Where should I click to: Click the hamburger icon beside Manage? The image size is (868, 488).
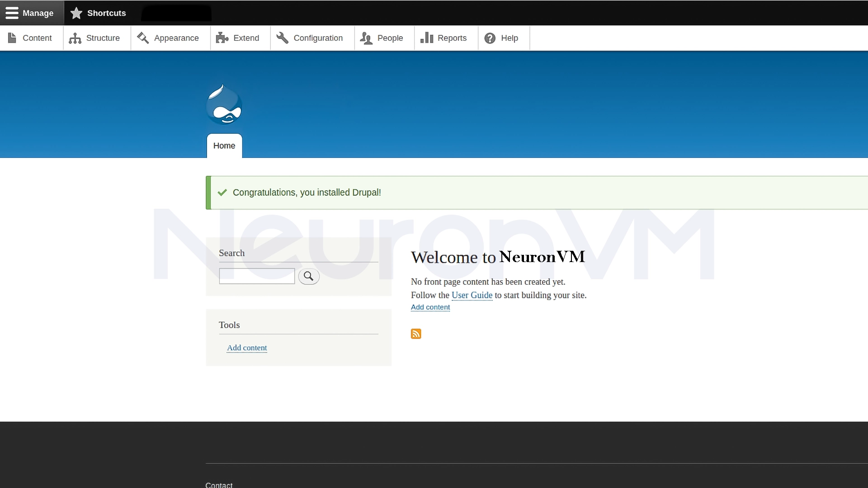tap(12, 13)
